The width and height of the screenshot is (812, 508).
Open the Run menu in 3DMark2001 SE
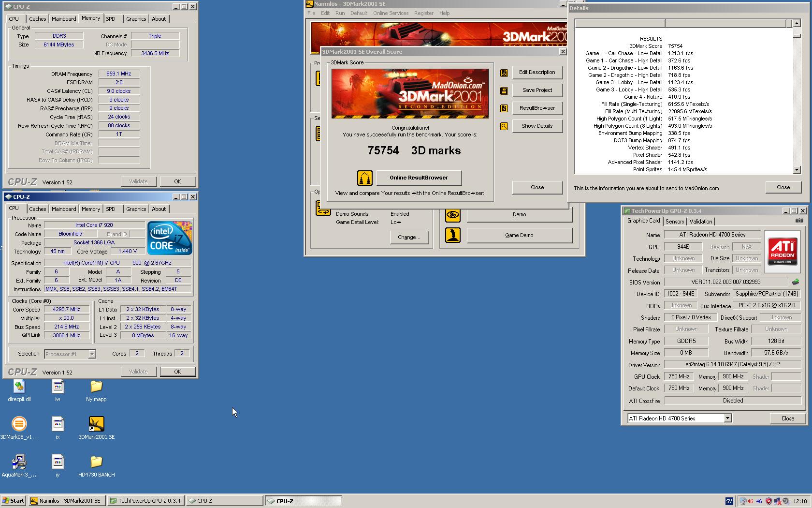(x=340, y=14)
